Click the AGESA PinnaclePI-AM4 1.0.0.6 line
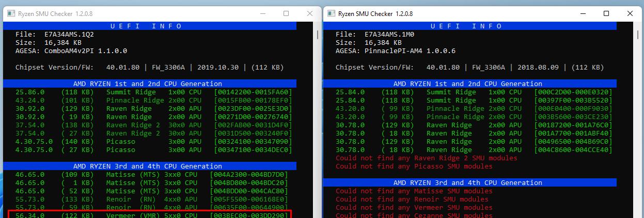The height and width of the screenshot is (218, 644). tap(396, 51)
